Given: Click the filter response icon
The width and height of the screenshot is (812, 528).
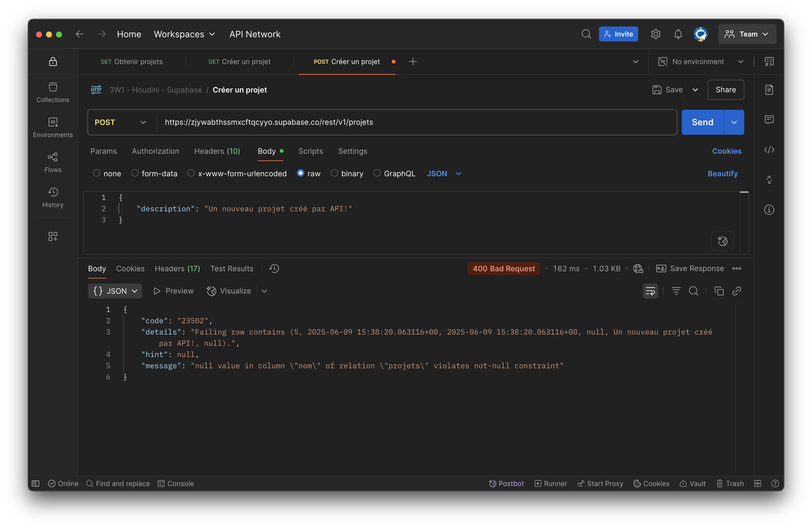Looking at the screenshot, I should (676, 291).
